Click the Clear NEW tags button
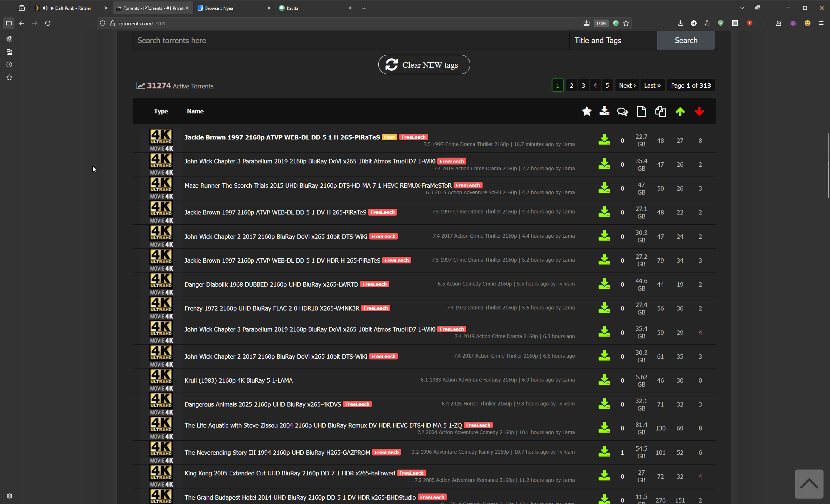Screen dimensions: 830x504 [x=424, y=65]
